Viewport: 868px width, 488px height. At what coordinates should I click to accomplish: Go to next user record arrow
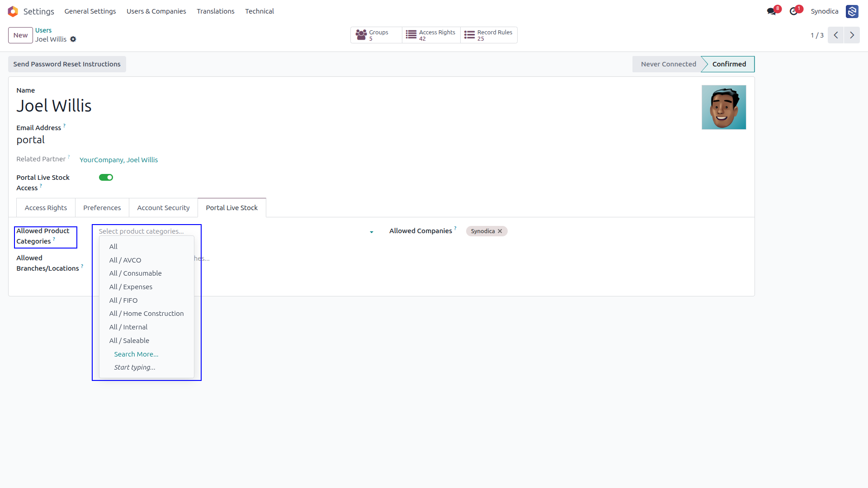coord(852,35)
